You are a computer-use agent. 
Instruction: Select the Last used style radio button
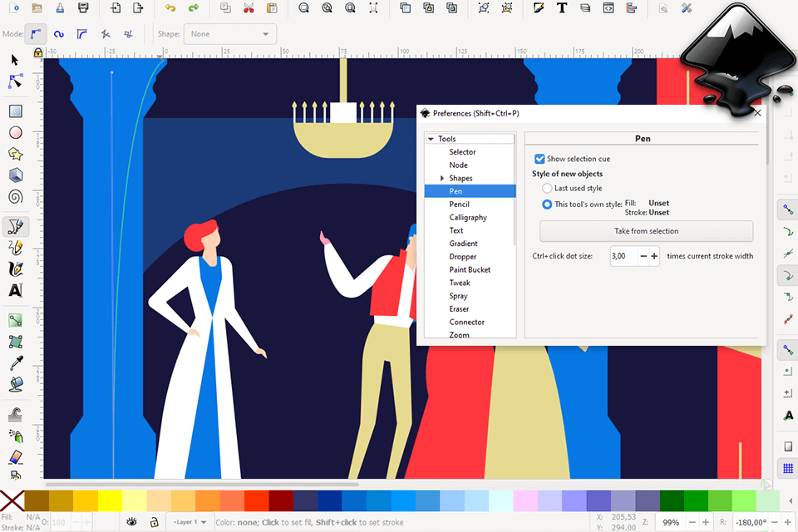coord(547,189)
